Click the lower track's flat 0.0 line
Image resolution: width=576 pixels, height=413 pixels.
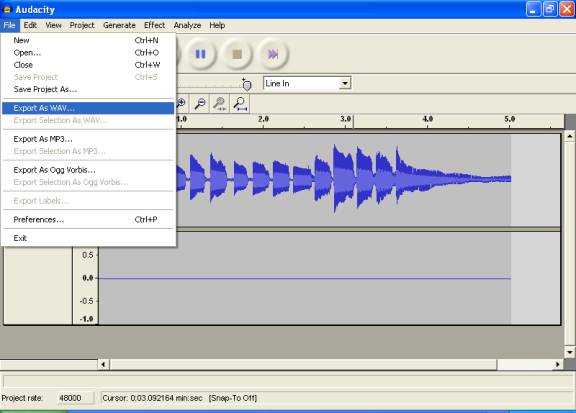[x=305, y=279]
